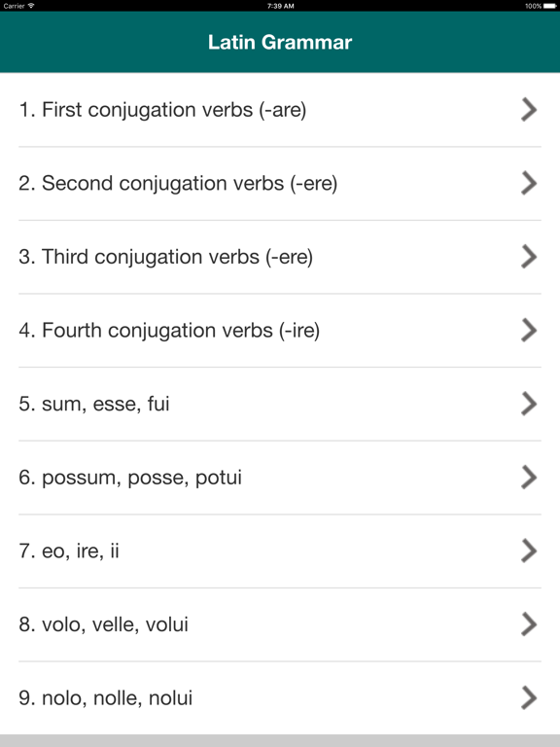Click arrow beside possum, posse, potui
The width and height of the screenshot is (560, 747).
click(x=529, y=478)
